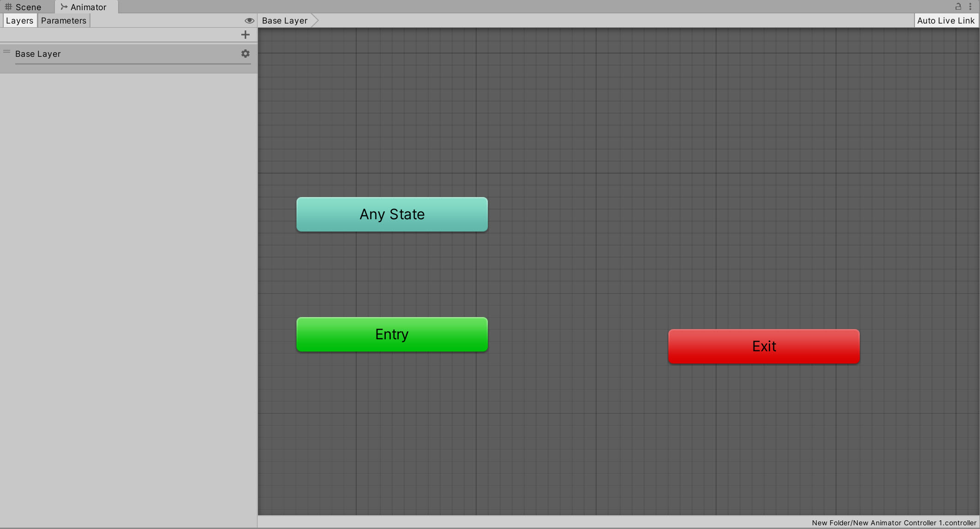The height and width of the screenshot is (529, 980).
Task: Open the three-dot window options menu
Action: tap(970, 6)
